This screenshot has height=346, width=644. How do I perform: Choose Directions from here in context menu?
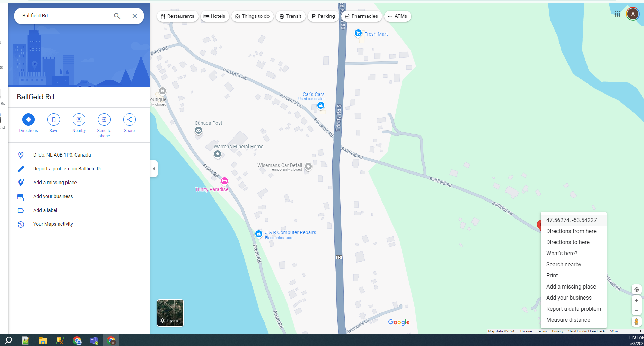click(x=571, y=231)
